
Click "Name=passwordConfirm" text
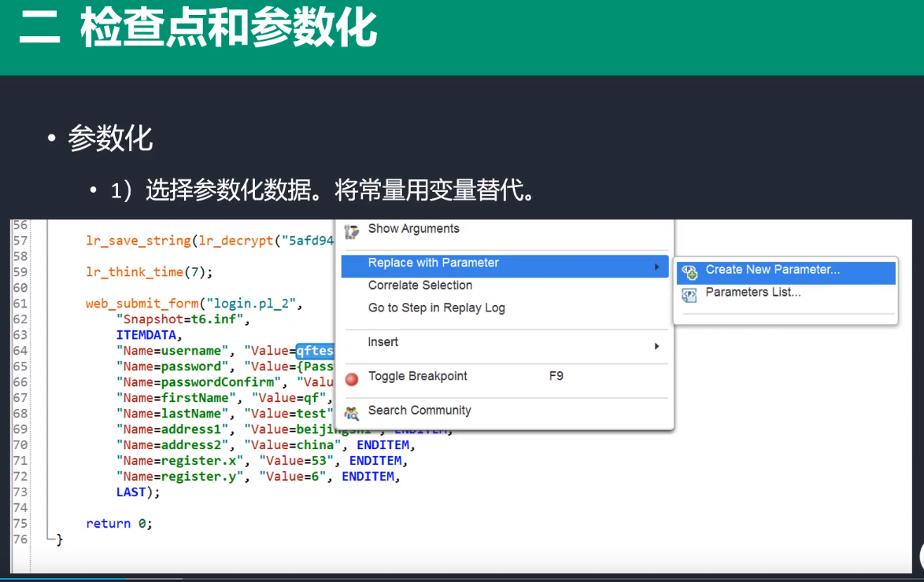198,381
